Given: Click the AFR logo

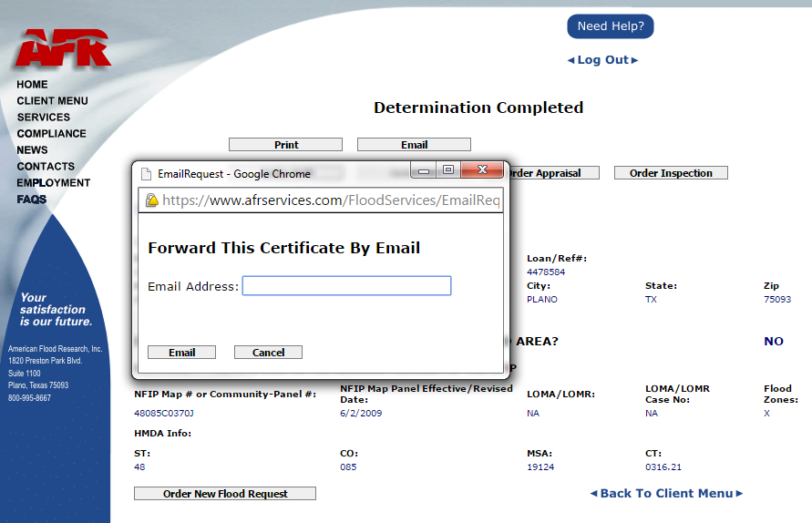Looking at the screenshot, I should (x=62, y=47).
